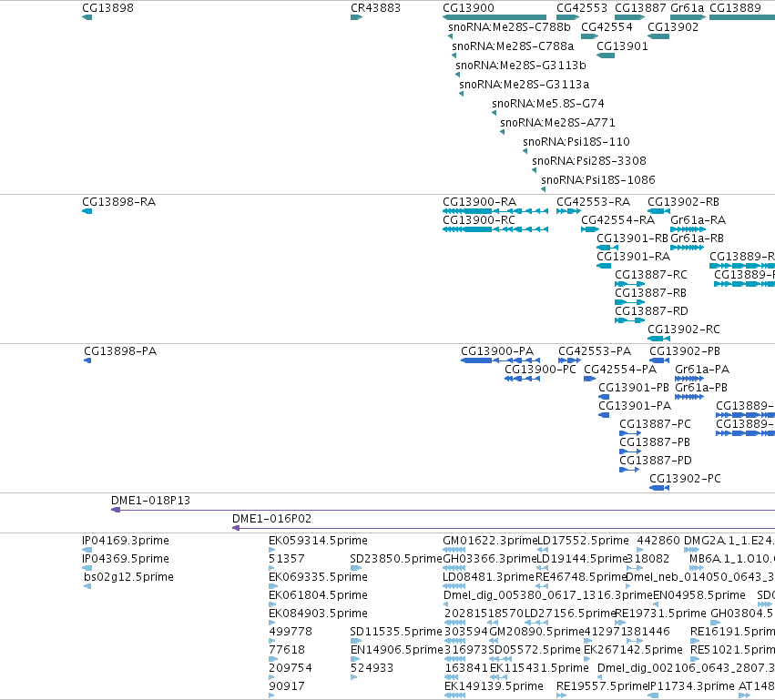The width and height of the screenshot is (775, 700).
Task: Click snoRNA:Psi18S-1086 feature
Action: tap(543, 189)
